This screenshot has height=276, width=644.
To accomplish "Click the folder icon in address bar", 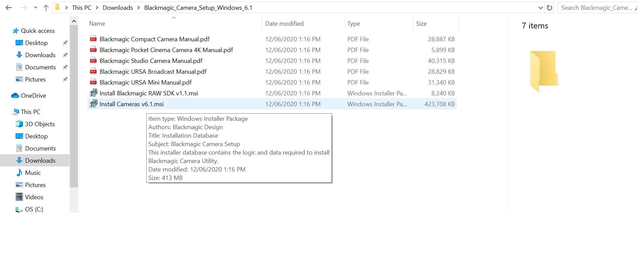I will [x=57, y=7].
